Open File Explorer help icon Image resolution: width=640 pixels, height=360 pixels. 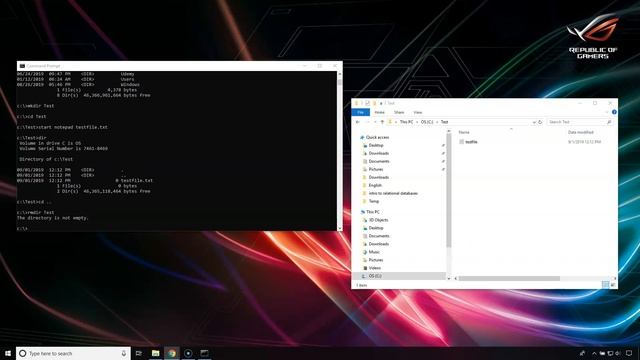pos(614,112)
